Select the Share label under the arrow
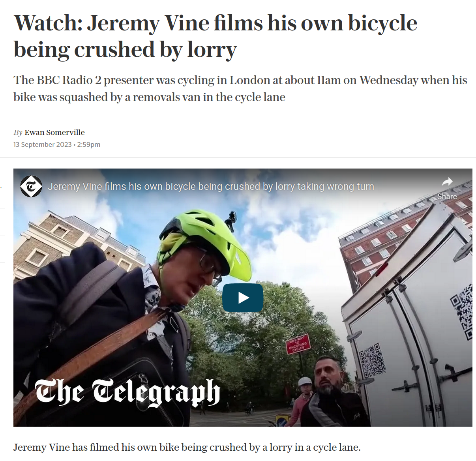 [447, 197]
